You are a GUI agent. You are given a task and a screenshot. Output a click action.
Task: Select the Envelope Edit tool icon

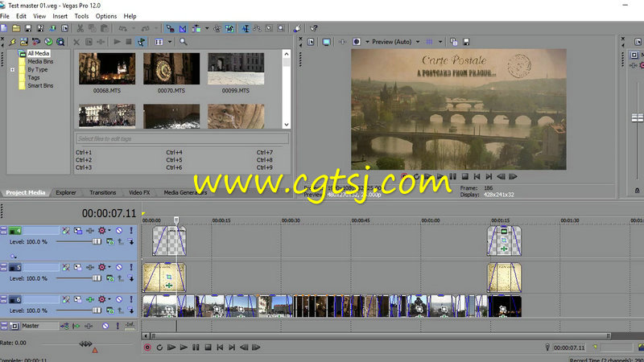257,28
